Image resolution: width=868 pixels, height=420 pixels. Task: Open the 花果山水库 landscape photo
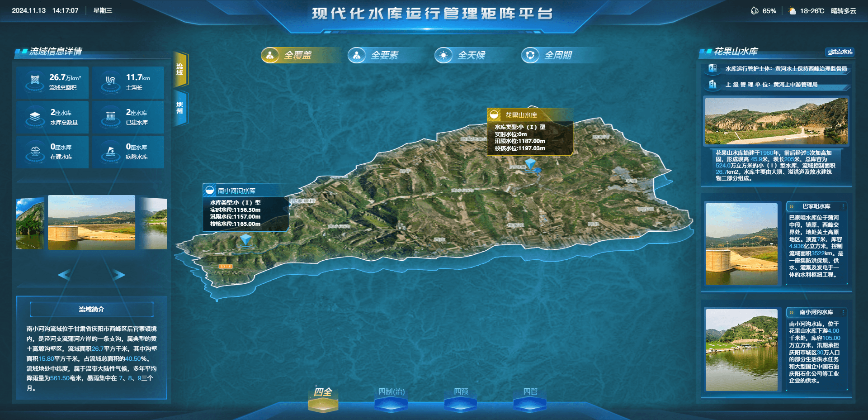(x=776, y=121)
